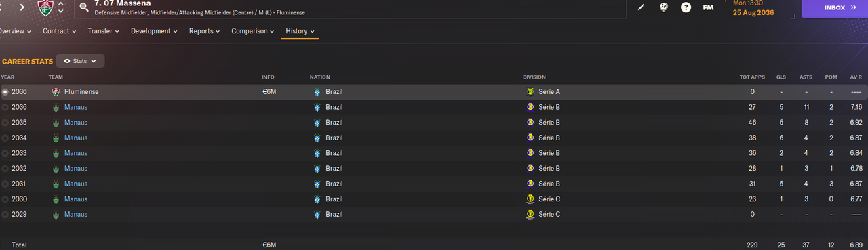Open the search magnifier icon
868x250 pixels.
click(84, 7)
